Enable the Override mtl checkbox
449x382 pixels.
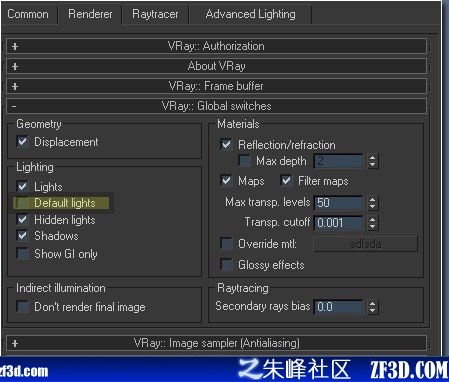point(226,243)
